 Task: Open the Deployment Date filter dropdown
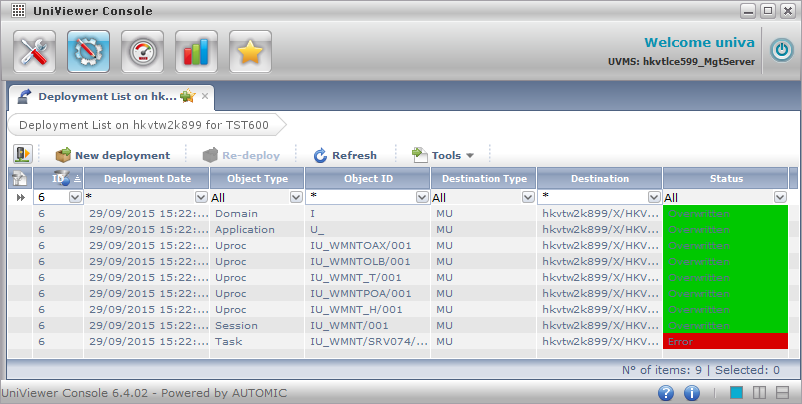coord(201,197)
